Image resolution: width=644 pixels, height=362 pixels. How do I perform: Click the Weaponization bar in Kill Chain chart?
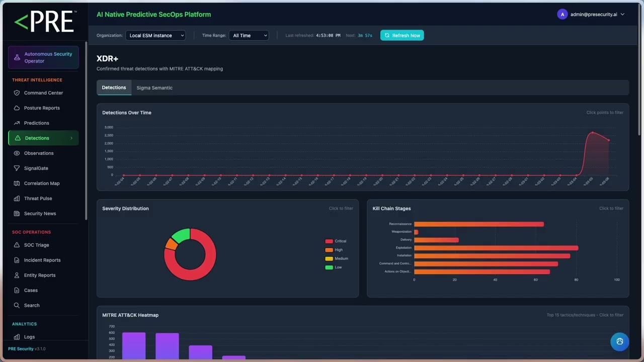click(x=416, y=232)
